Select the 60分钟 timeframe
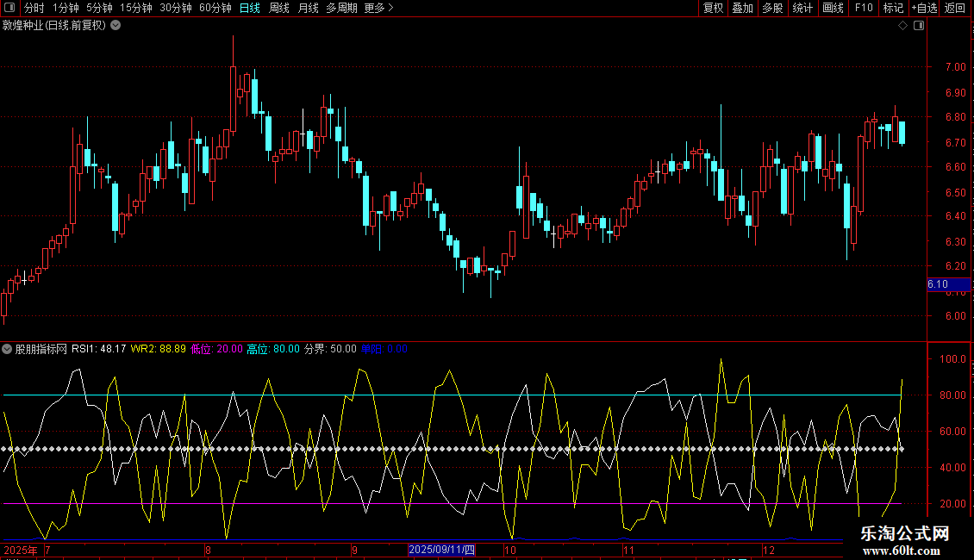This screenshot has height=560, width=974. (x=215, y=8)
